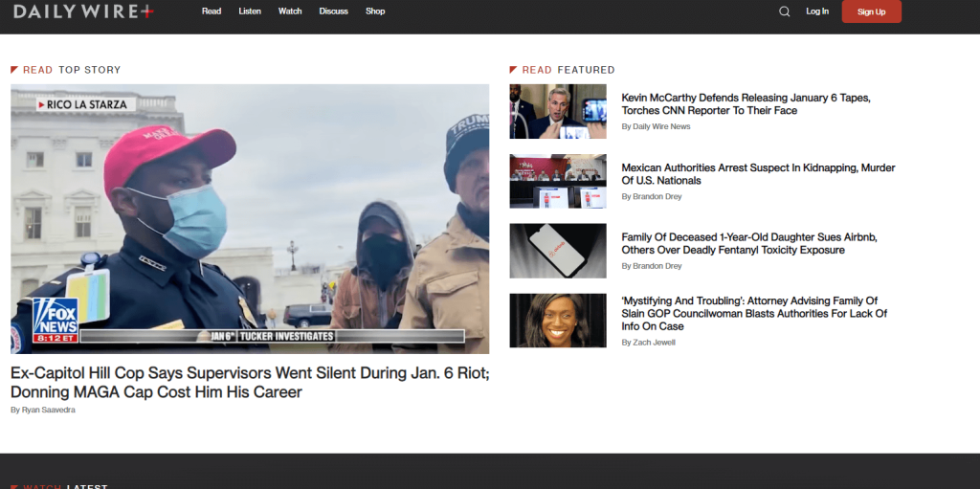Open 'Mystifying And Troubling' attorney headline
This screenshot has width=980, height=489.
754,314
